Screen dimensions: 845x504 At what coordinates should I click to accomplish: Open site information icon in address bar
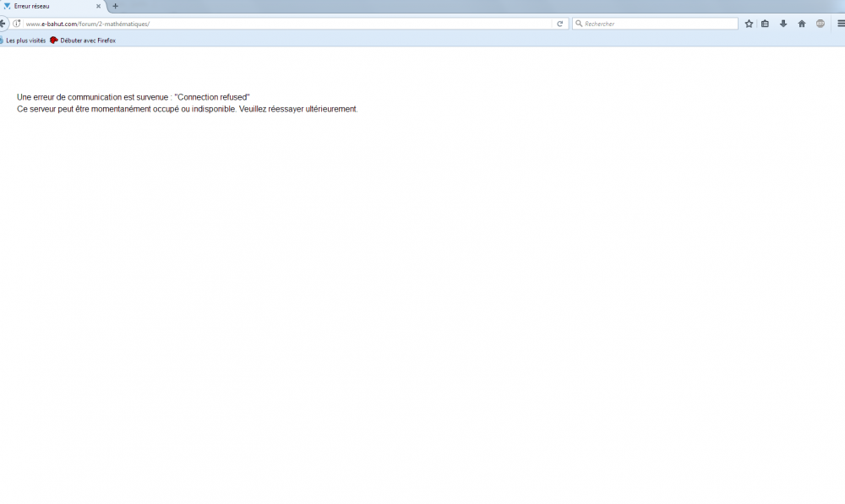(17, 24)
